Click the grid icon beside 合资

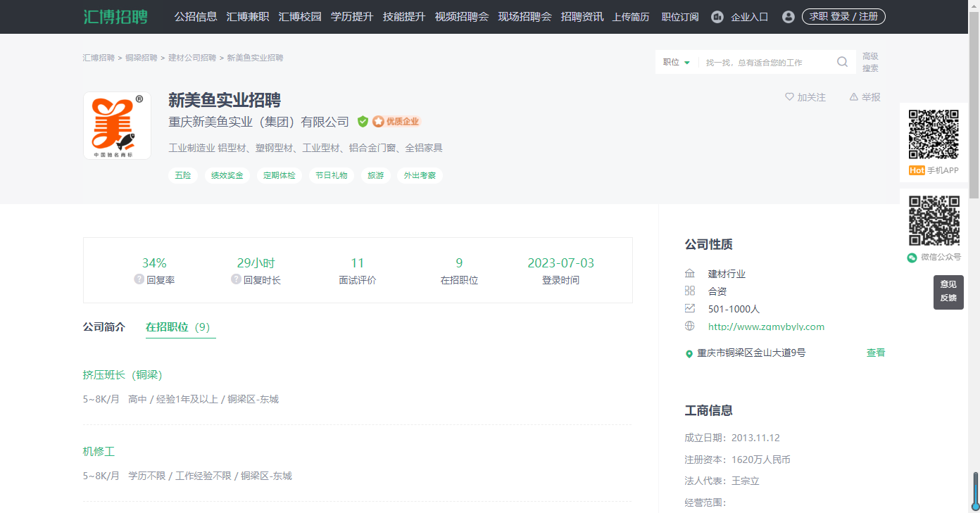tap(689, 291)
